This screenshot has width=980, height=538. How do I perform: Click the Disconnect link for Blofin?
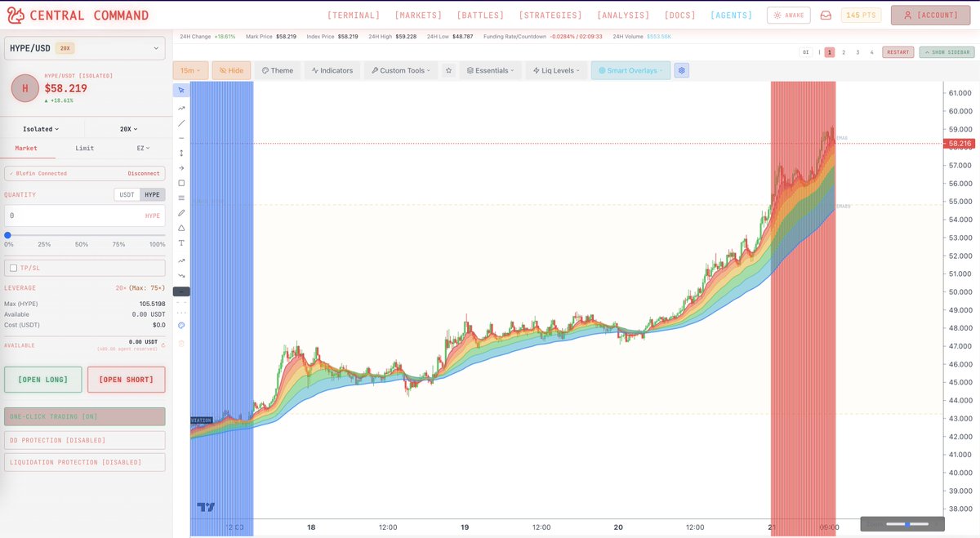click(144, 173)
